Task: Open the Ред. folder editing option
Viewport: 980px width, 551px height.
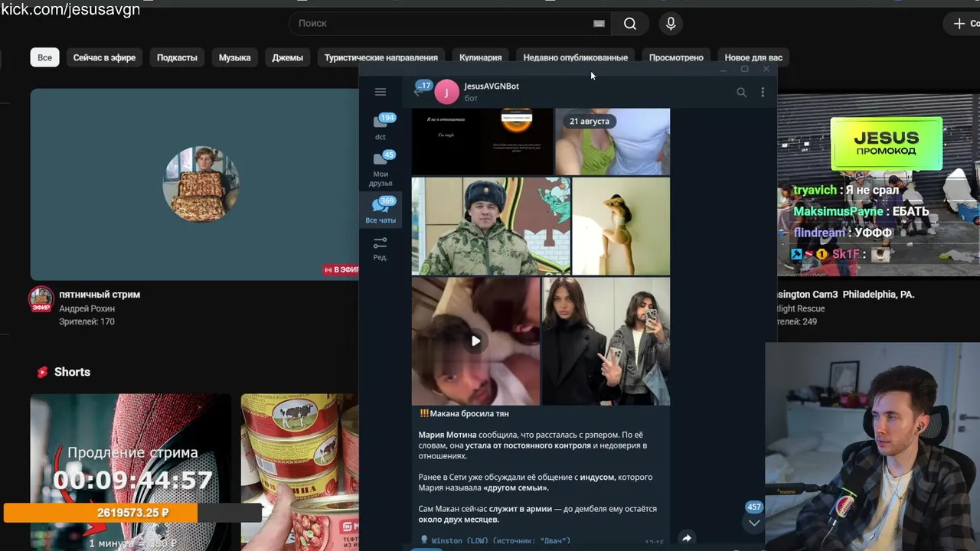Action: [x=381, y=249]
